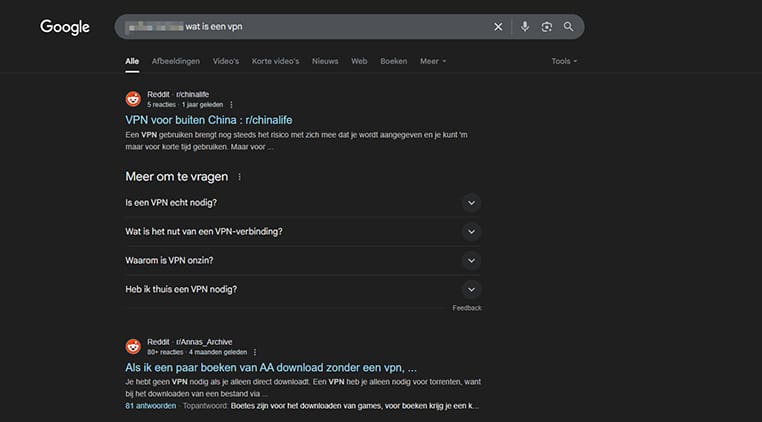Image resolution: width=762 pixels, height=422 pixels.
Task: Open Google Lens image search icon
Action: tap(547, 27)
